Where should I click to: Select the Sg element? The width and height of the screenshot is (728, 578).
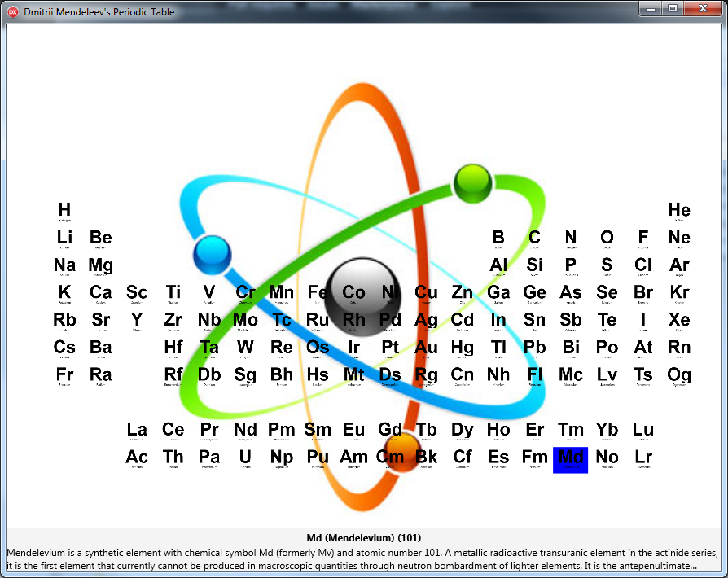coord(245,375)
